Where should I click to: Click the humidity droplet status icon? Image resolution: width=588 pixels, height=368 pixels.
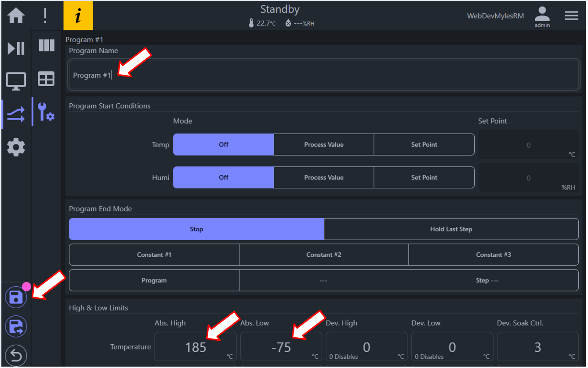pyautogui.click(x=288, y=23)
